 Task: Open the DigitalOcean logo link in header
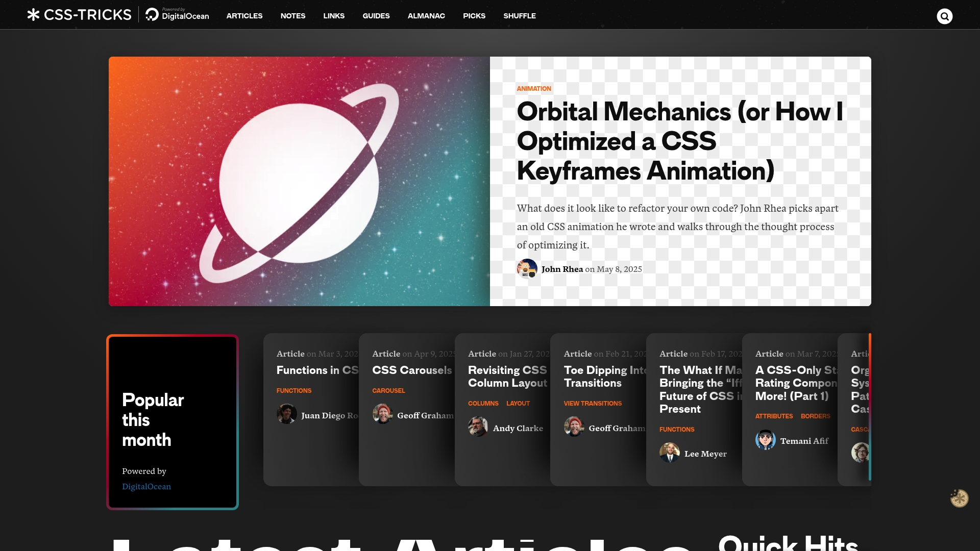click(177, 14)
